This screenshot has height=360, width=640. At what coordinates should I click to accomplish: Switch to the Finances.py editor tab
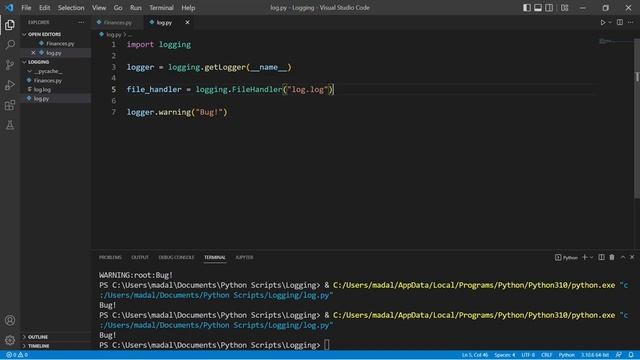coord(118,22)
